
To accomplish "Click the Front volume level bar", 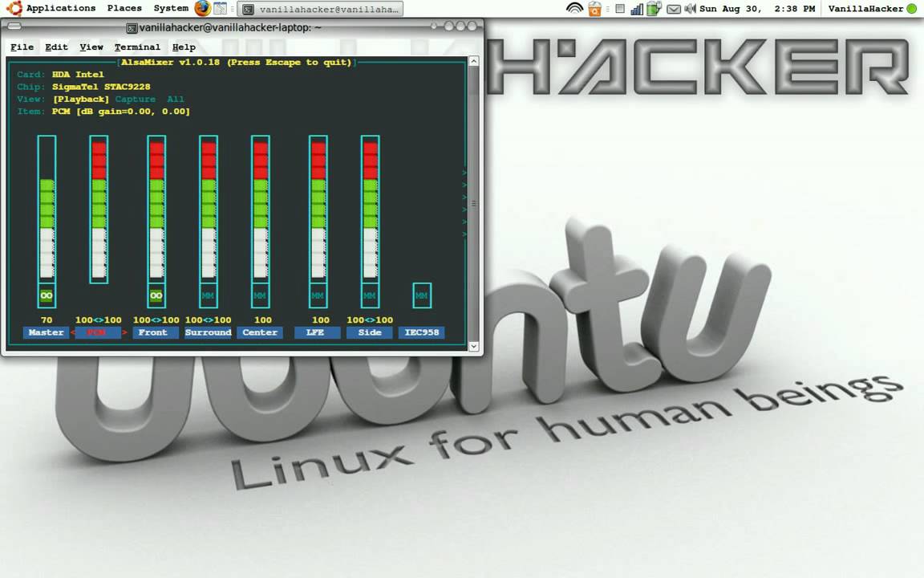I will tap(156, 210).
